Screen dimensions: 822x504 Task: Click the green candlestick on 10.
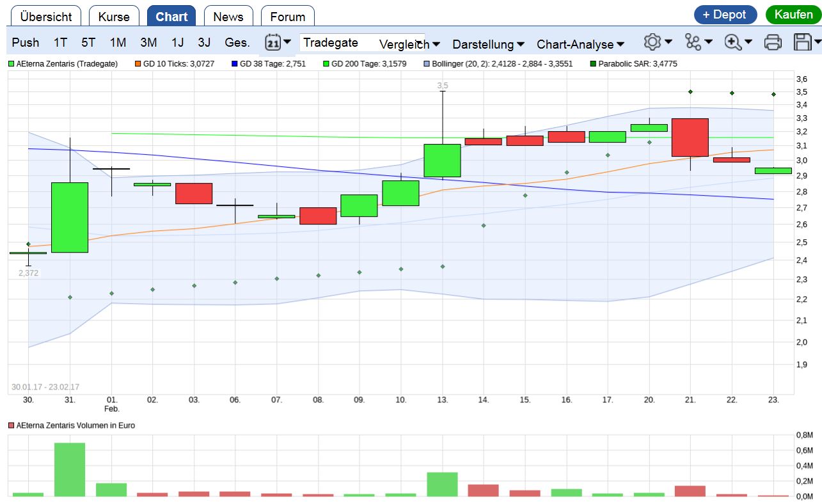400,193
